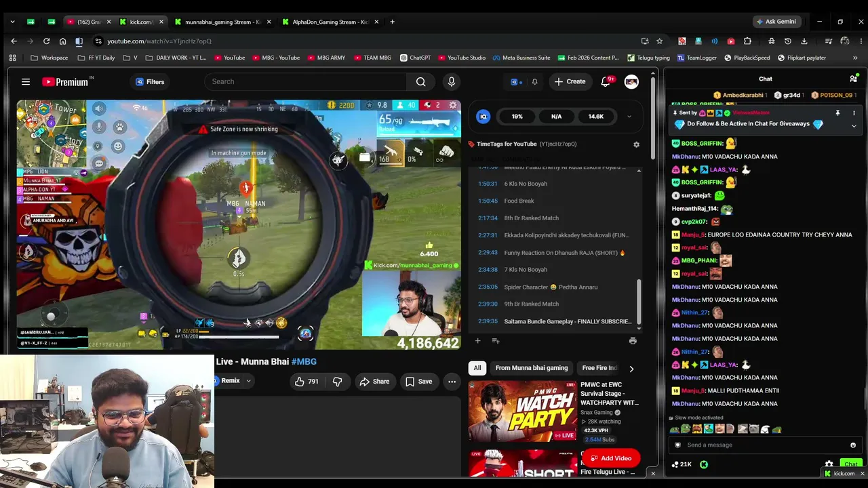Select From Munna bhai gaming chip

[x=532, y=368]
